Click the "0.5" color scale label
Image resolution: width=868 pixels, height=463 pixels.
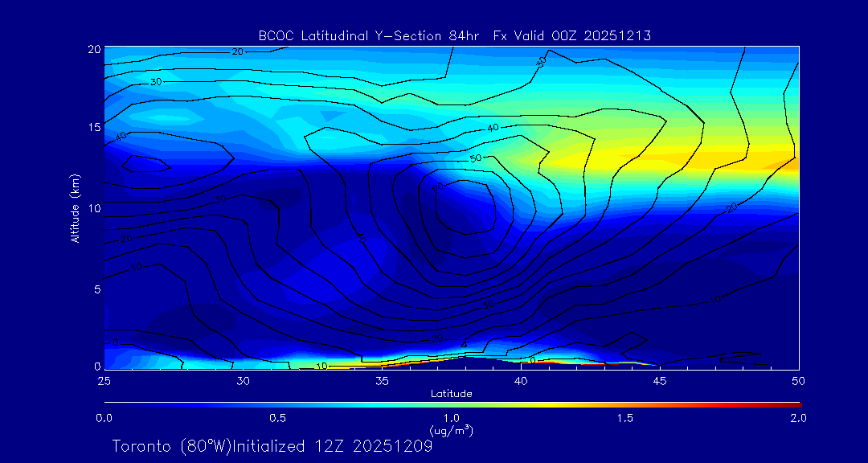pyautogui.click(x=278, y=418)
